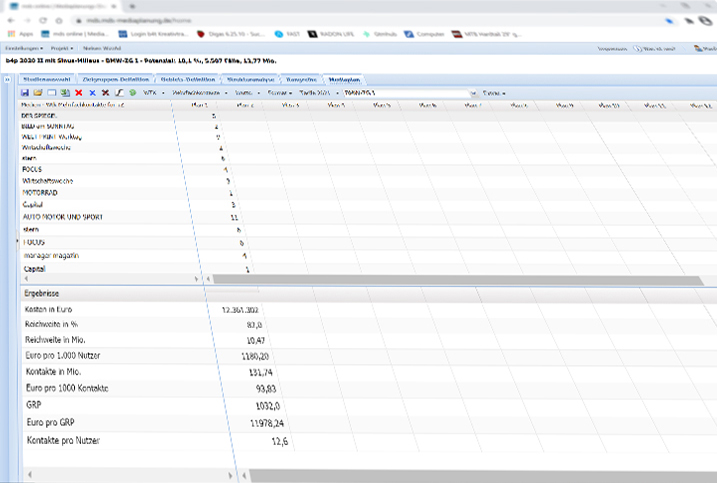Click the browser profile avatar icon
This screenshot has width=717, height=483.
pos(706,20)
